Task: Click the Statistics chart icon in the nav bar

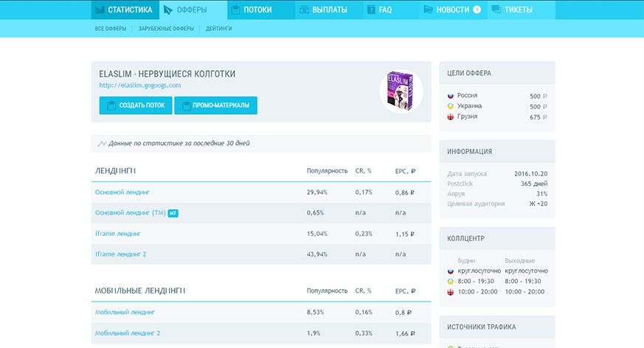Action: pos(100,10)
